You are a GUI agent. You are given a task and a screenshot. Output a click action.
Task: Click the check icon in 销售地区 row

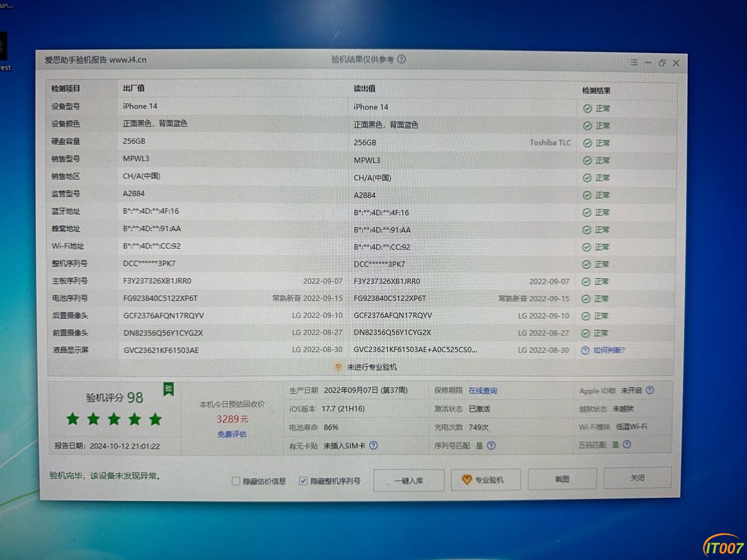[587, 178]
